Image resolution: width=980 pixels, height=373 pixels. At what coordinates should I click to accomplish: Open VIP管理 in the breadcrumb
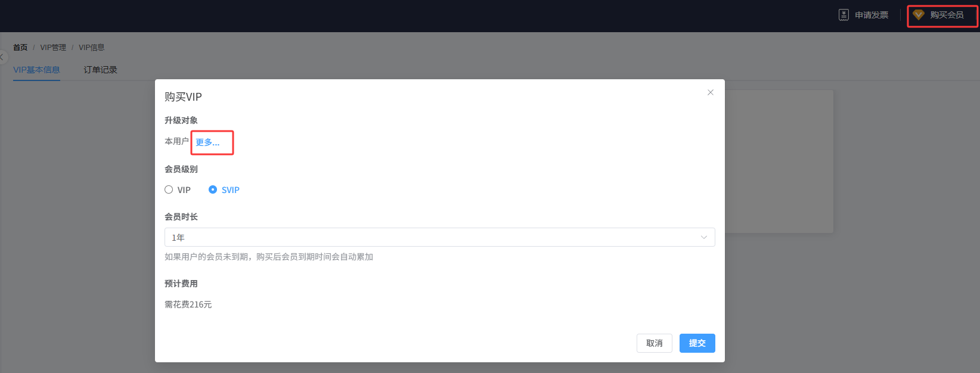(53, 48)
